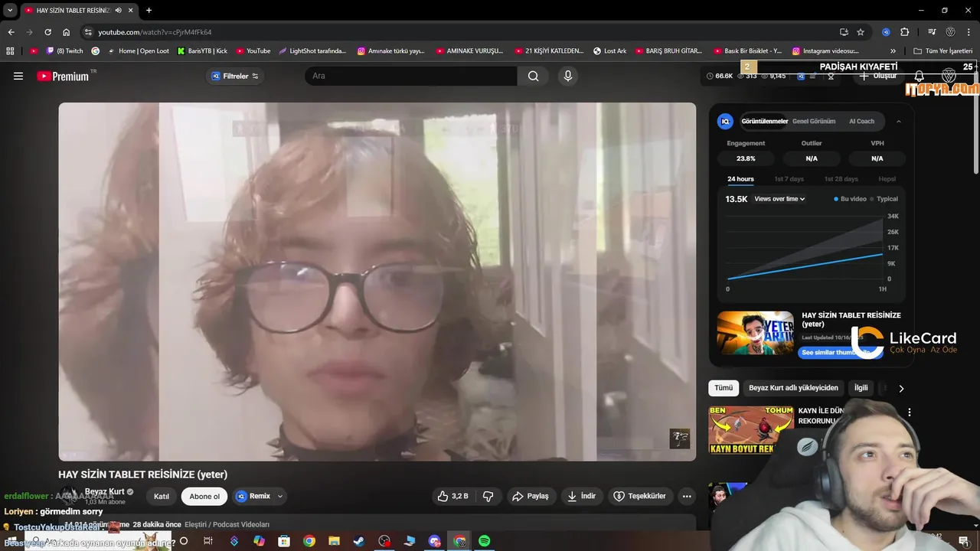Select the İlgili filter chip

click(x=861, y=388)
